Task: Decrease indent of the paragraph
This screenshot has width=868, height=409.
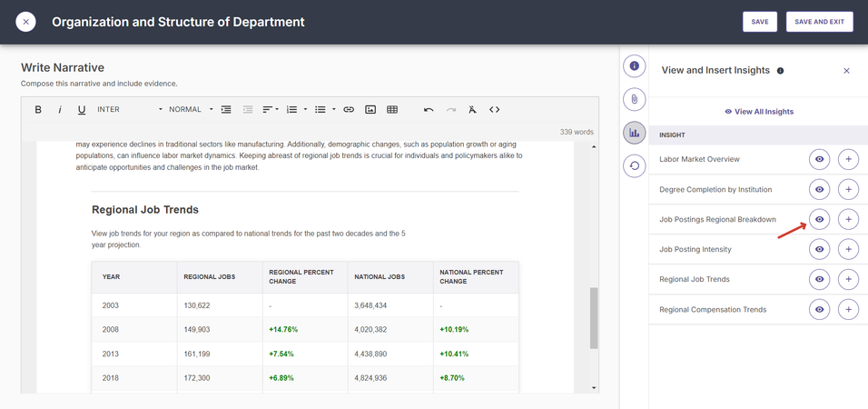Action: coord(248,110)
